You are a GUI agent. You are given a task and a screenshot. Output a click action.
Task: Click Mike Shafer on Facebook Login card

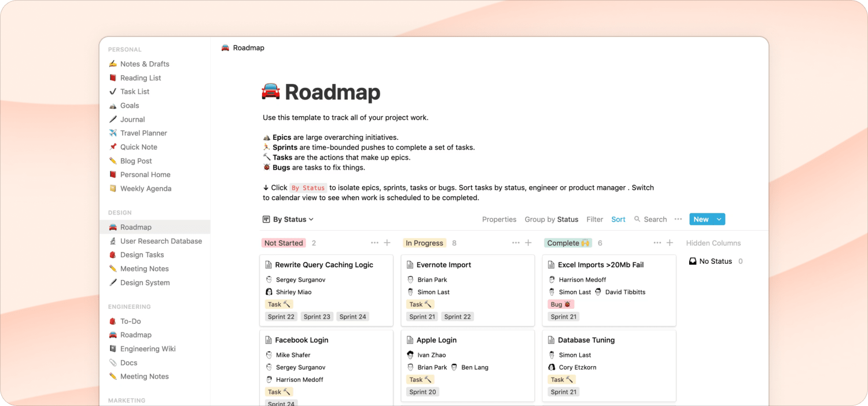[288, 355]
